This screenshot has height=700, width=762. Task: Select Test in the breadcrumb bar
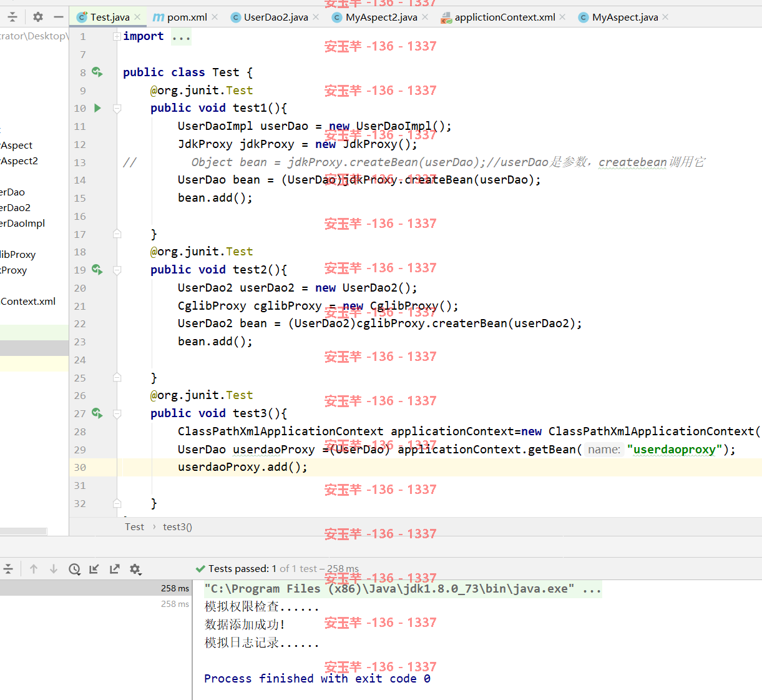tap(134, 527)
